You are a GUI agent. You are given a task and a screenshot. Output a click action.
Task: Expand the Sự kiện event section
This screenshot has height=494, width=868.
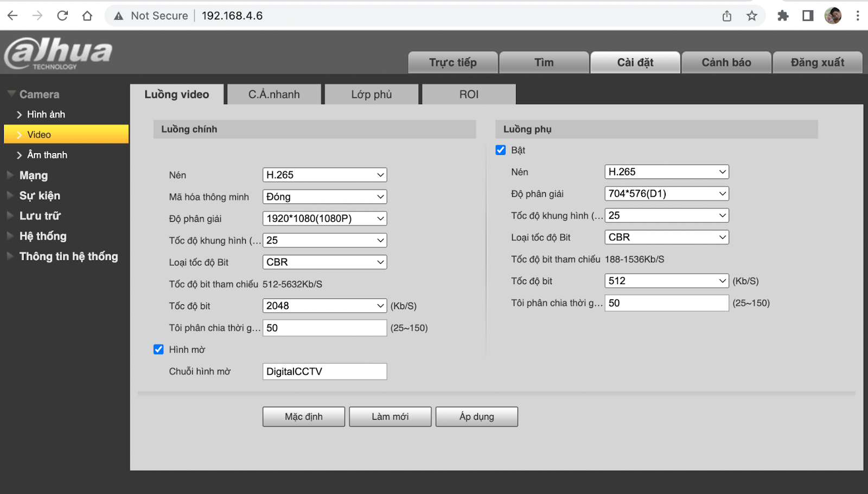coord(40,196)
